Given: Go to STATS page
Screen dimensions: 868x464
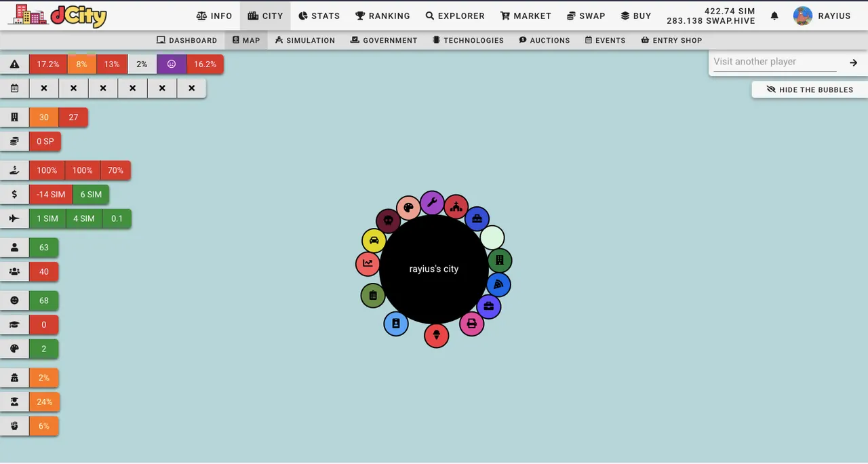Looking at the screenshot, I should (x=319, y=16).
